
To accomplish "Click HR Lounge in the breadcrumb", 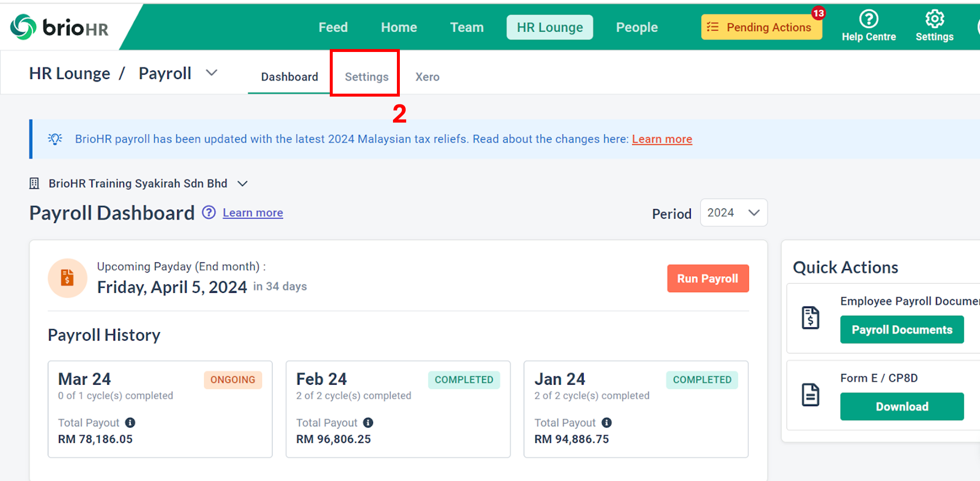I will 70,74.
